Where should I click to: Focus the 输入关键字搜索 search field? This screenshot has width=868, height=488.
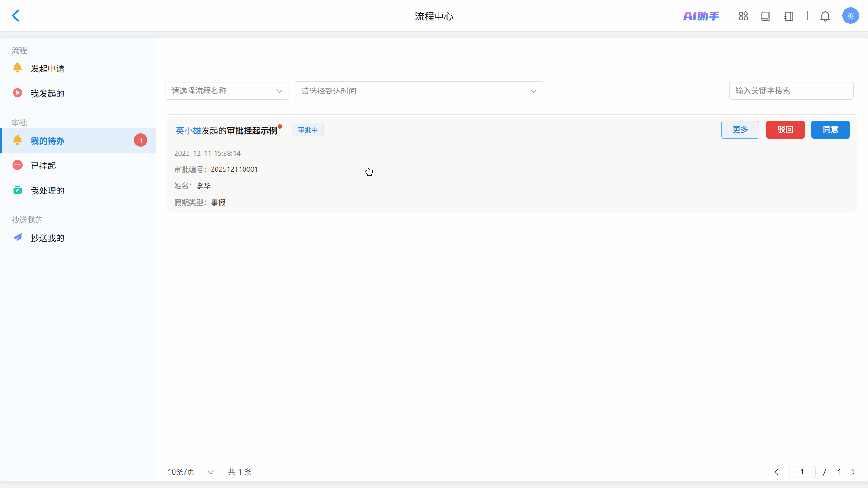pos(790,91)
